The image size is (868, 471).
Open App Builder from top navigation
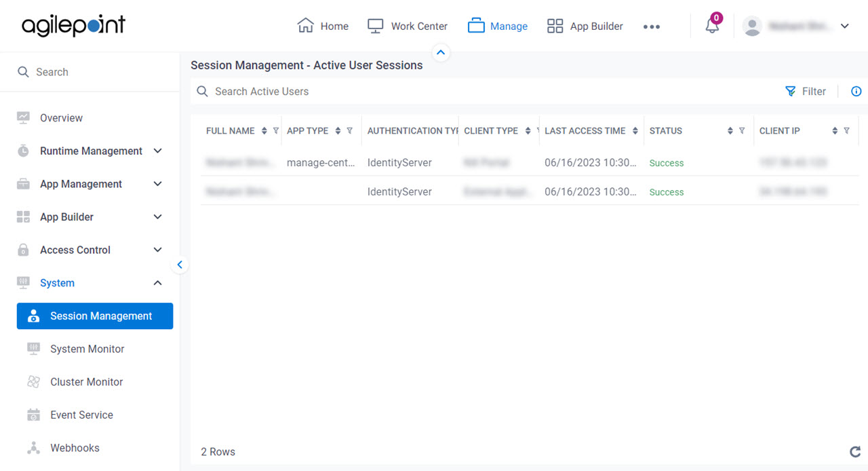(585, 26)
